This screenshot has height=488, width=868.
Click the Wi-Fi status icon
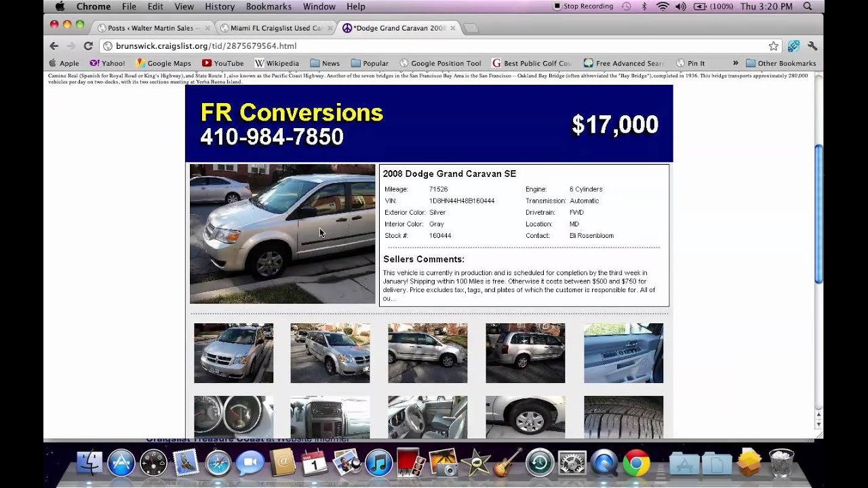tap(663, 7)
